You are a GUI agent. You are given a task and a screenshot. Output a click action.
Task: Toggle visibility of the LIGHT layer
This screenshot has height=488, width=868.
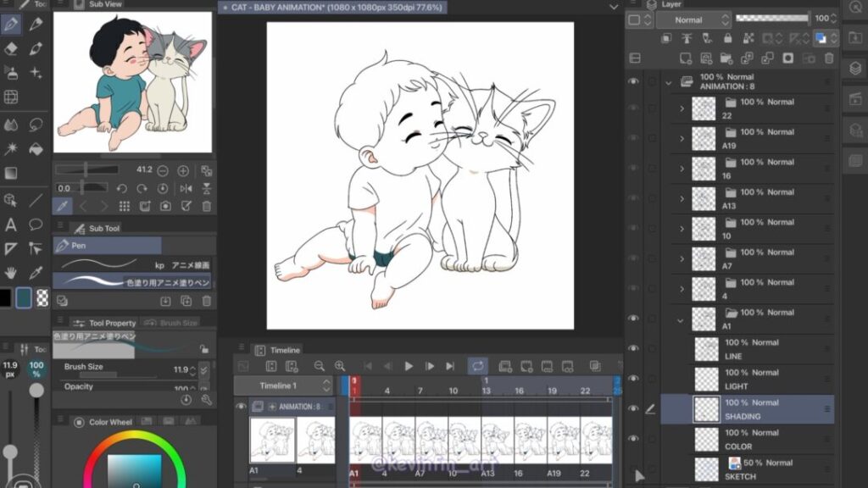pos(633,379)
